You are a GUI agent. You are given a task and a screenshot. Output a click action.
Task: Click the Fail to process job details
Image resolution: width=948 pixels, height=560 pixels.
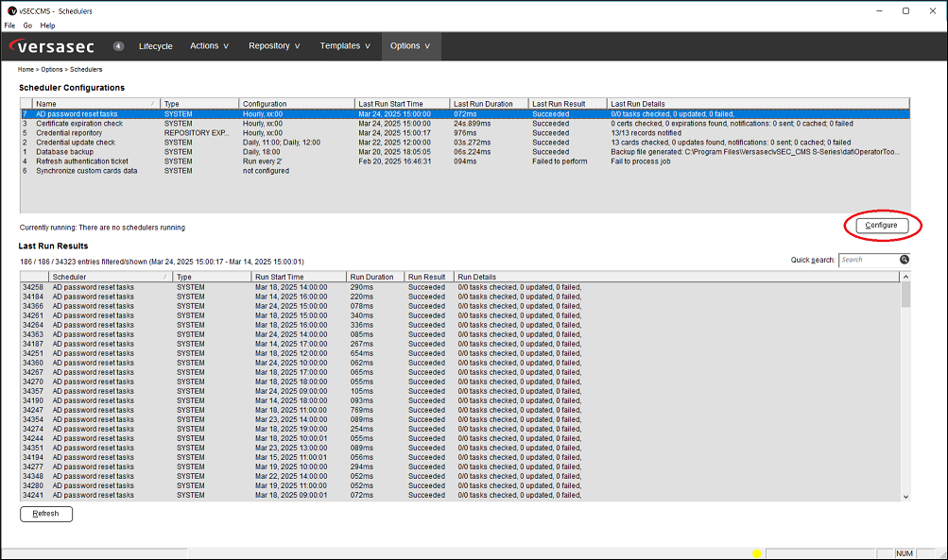(640, 161)
